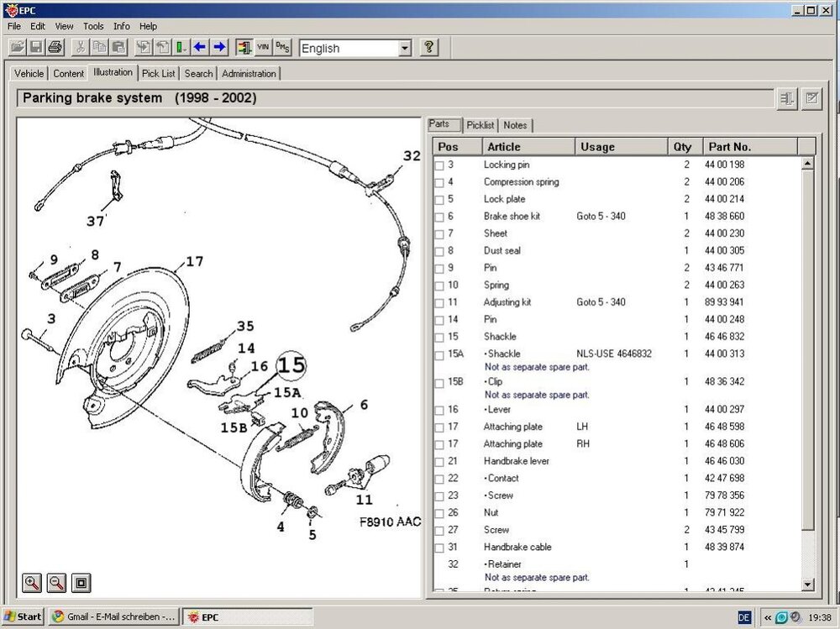Sort by the Article column header

[528, 147]
